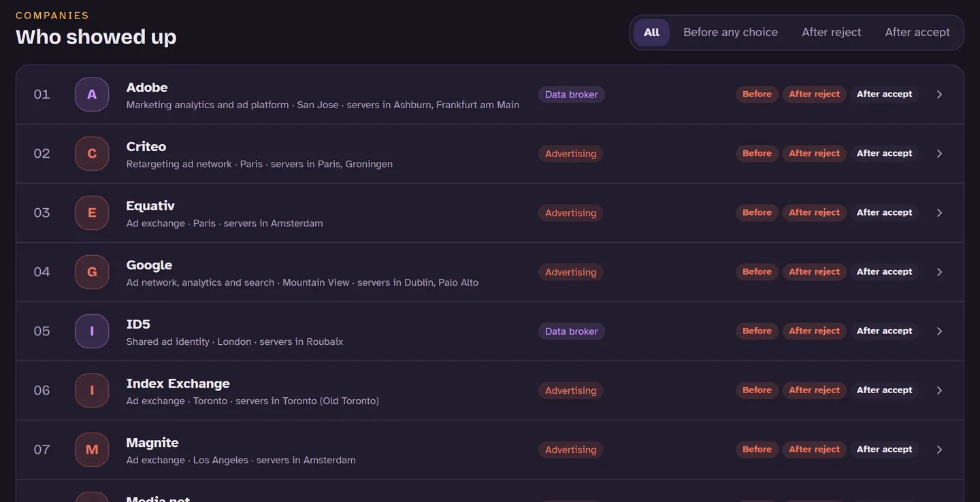Select the 'All' filter tab
The image size is (980, 502).
click(651, 32)
